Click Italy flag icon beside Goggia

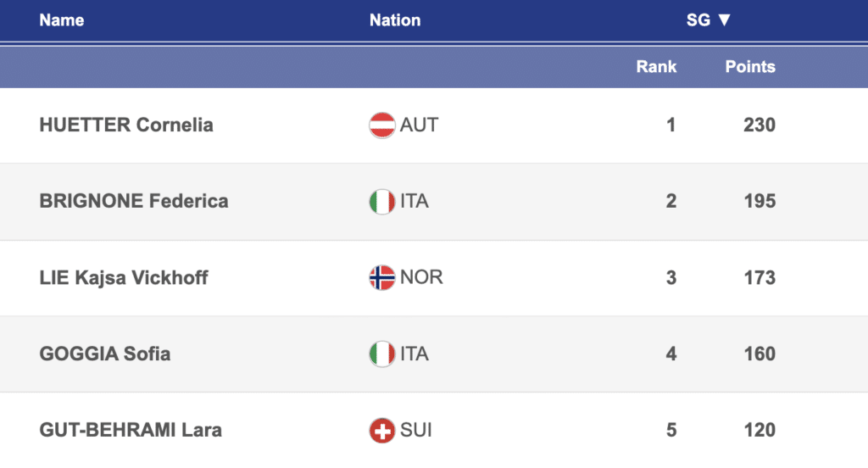pos(382,354)
